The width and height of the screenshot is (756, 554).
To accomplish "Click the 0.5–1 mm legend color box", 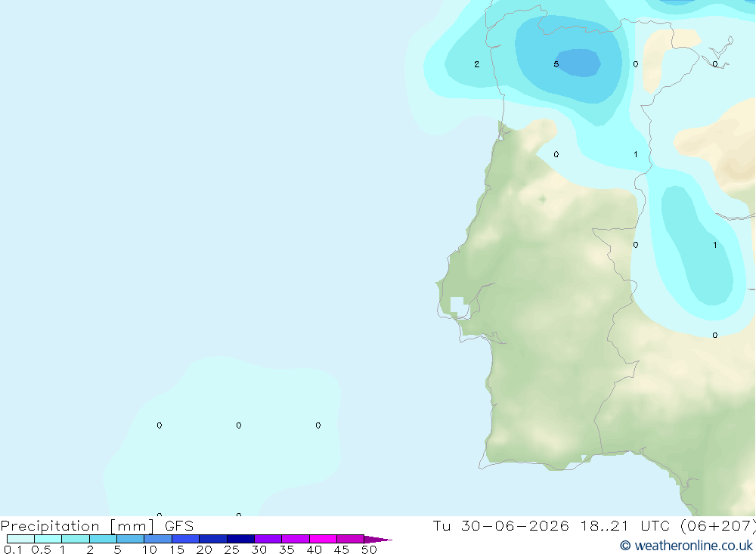I will pyautogui.click(x=48, y=539).
